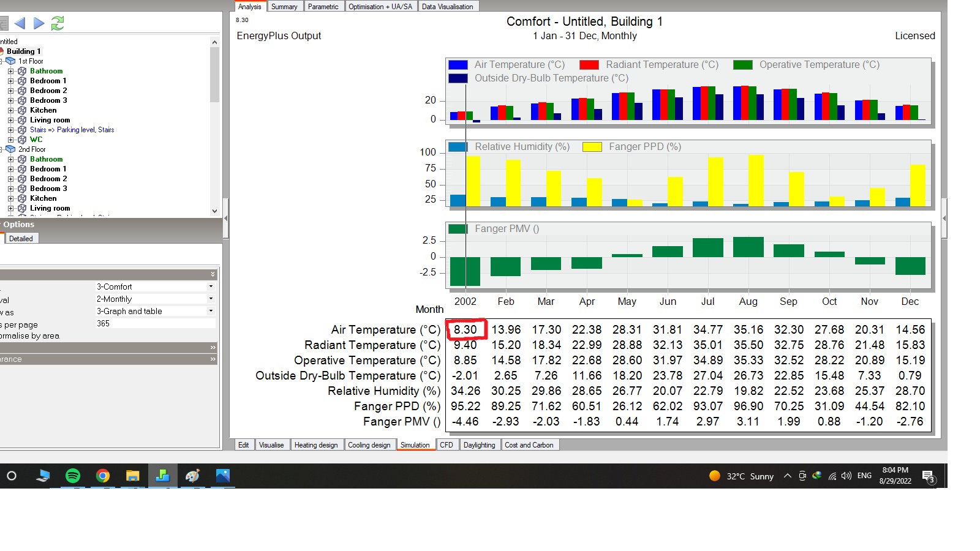
Task: Click the blue back navigation arrow
Action: [20, 23]
